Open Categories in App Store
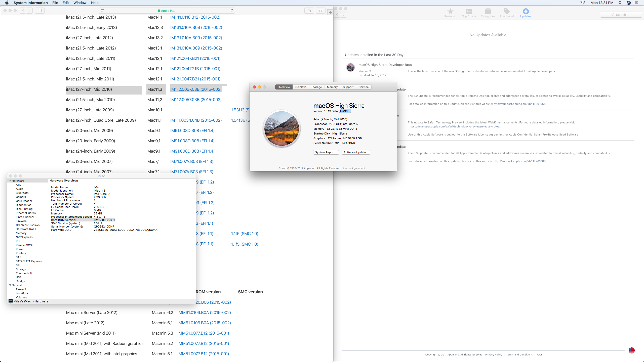The width and height of the screenshot is (644, 362). point(488,13)
